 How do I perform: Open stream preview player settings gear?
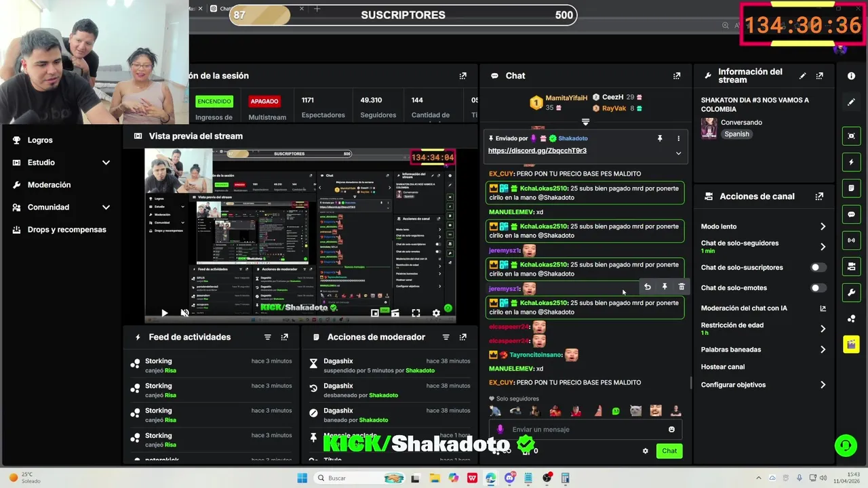(436, 313)
